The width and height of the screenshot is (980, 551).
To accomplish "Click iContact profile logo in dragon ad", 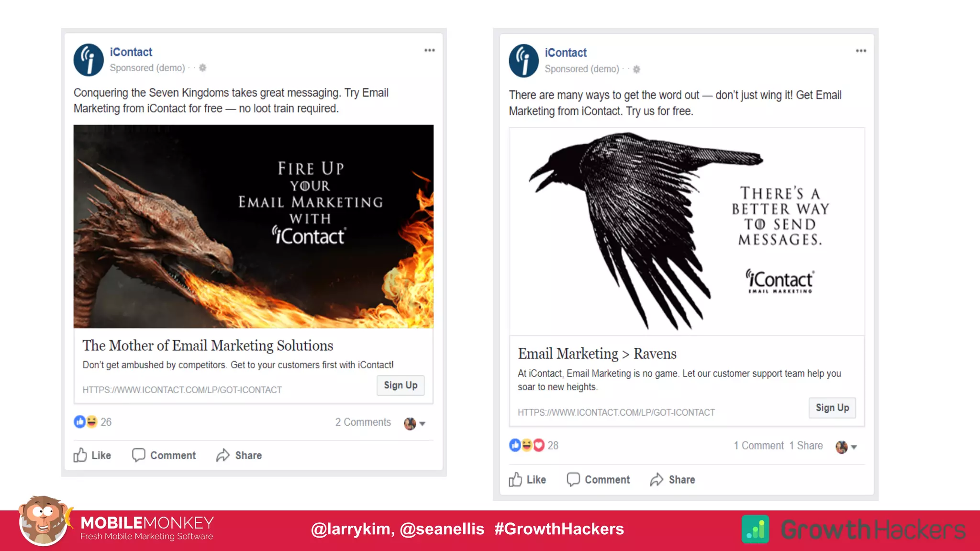I will (x=89, y=60).
